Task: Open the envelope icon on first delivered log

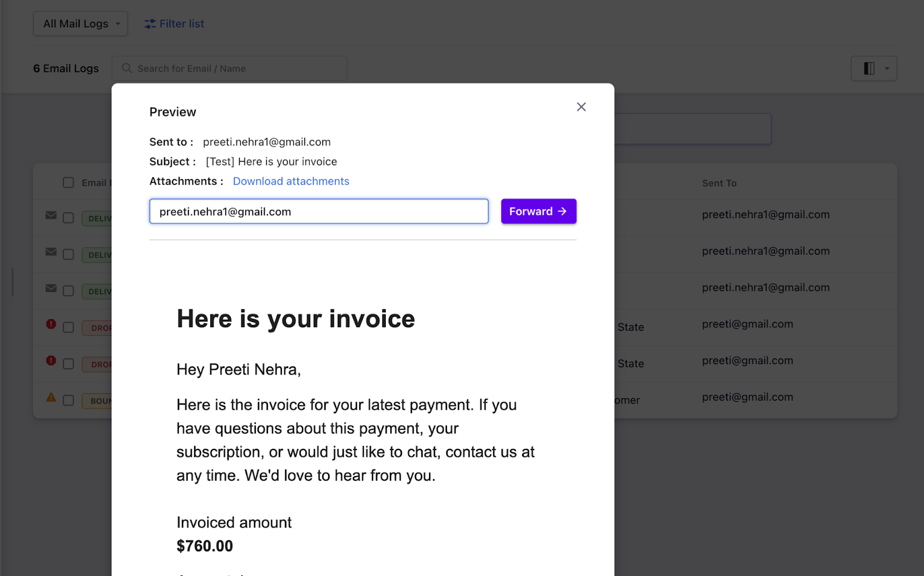Action: pyautogui.click(x=51, y=217)
